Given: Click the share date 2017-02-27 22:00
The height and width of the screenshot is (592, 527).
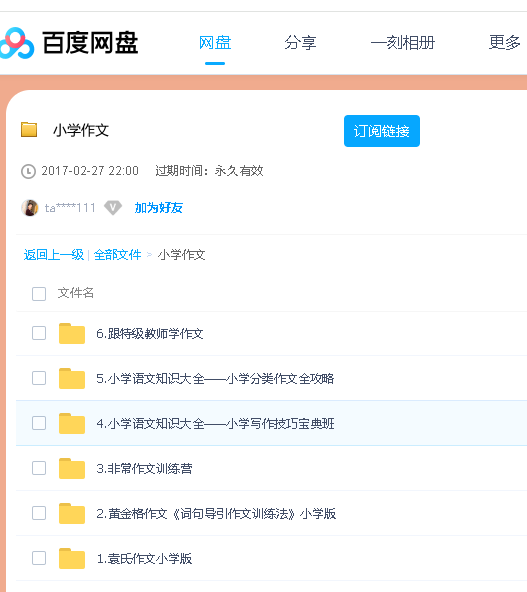Looking at the screenshot, I should (90, 171).
